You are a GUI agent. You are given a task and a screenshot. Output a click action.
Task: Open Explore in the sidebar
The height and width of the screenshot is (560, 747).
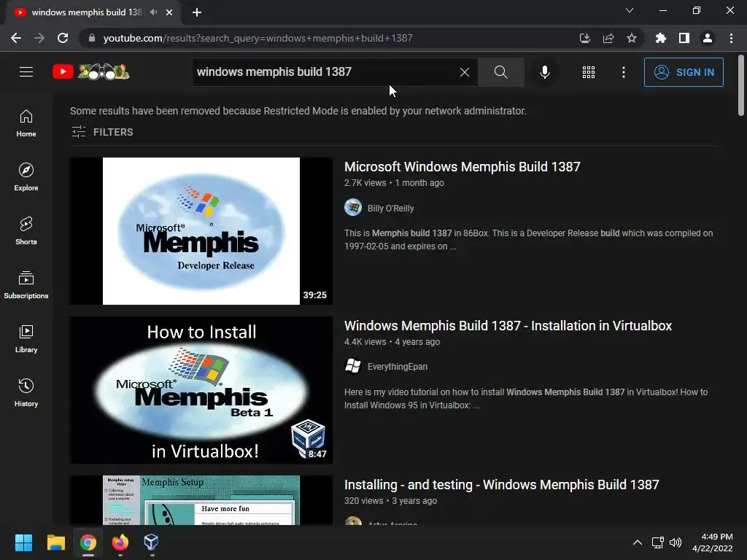(x=26, y=176)
